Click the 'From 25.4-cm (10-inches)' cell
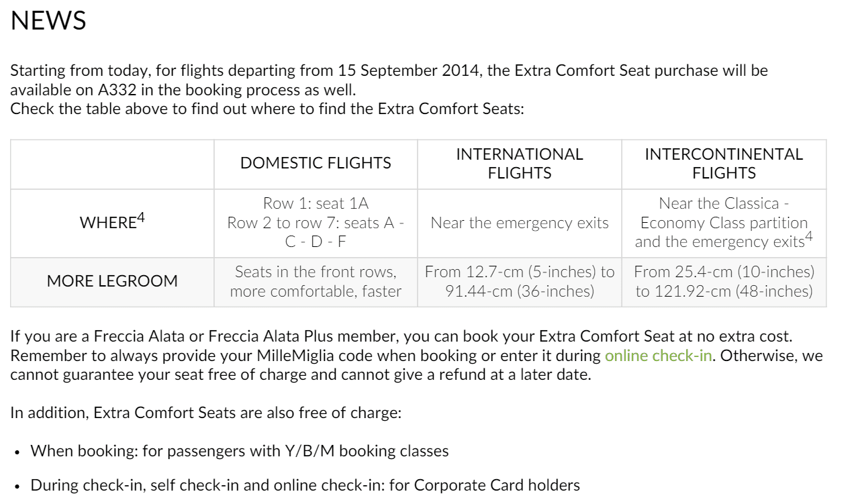The height and width of the screenshot is (504, 852). click(724, 281)
